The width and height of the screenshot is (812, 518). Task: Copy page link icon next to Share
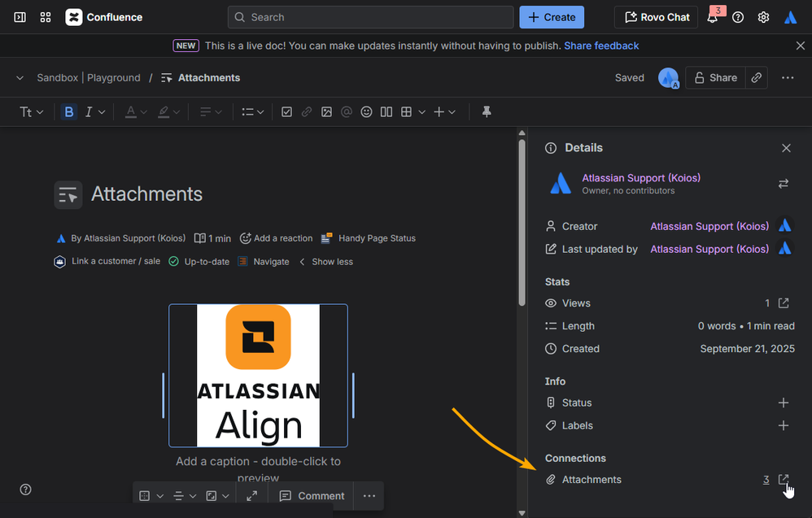click(757, 77)
